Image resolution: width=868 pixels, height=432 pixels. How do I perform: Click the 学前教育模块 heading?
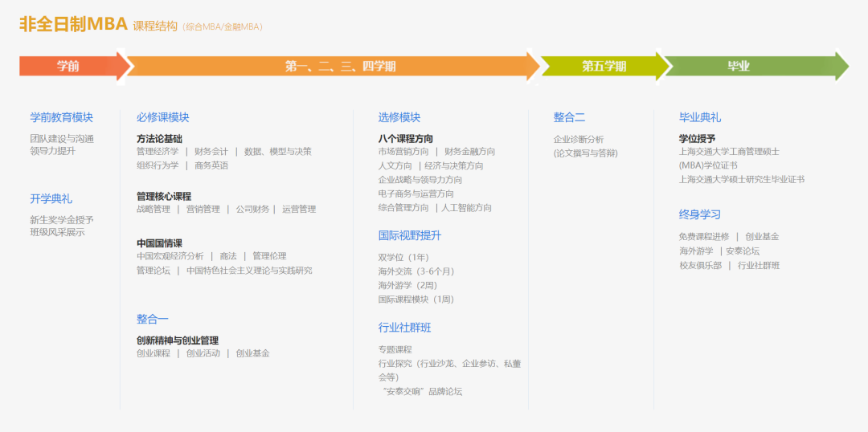[62, 117]
